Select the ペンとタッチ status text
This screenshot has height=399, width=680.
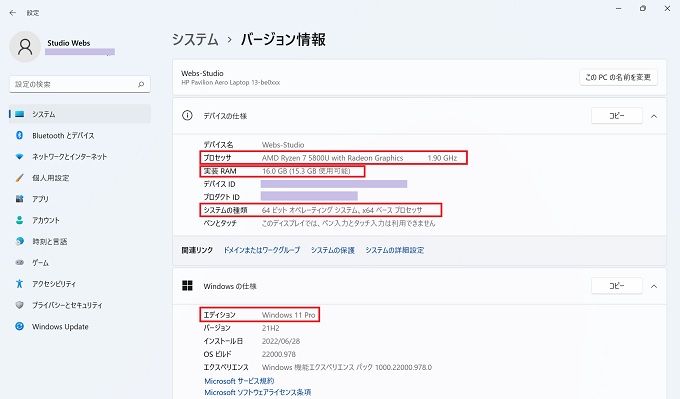(x=348, y=223)
